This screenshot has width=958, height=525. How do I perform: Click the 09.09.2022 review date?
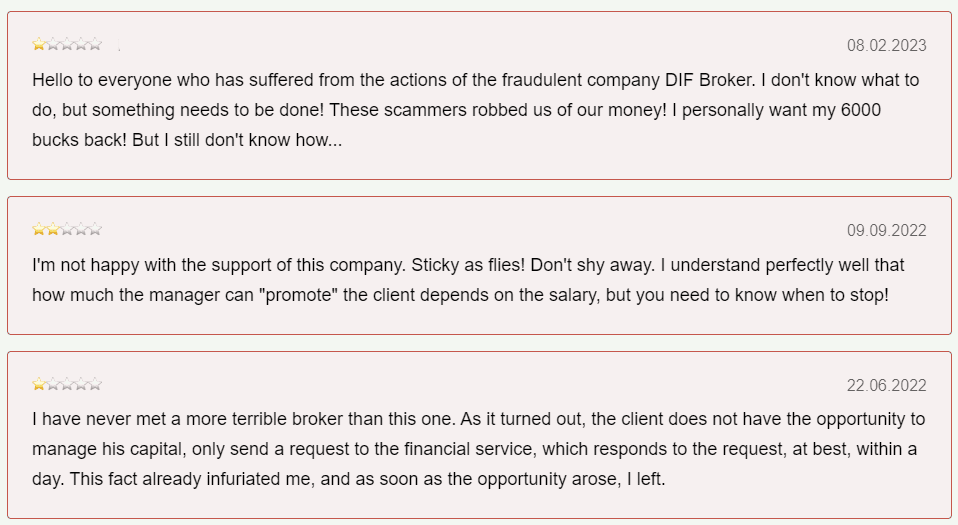(x=886, y=230)
